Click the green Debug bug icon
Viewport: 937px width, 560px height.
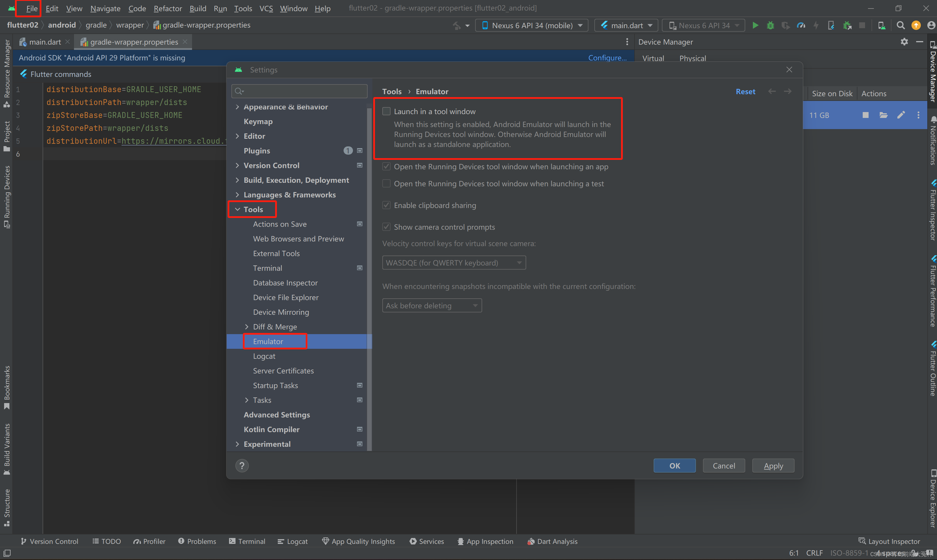pos(770,25)
